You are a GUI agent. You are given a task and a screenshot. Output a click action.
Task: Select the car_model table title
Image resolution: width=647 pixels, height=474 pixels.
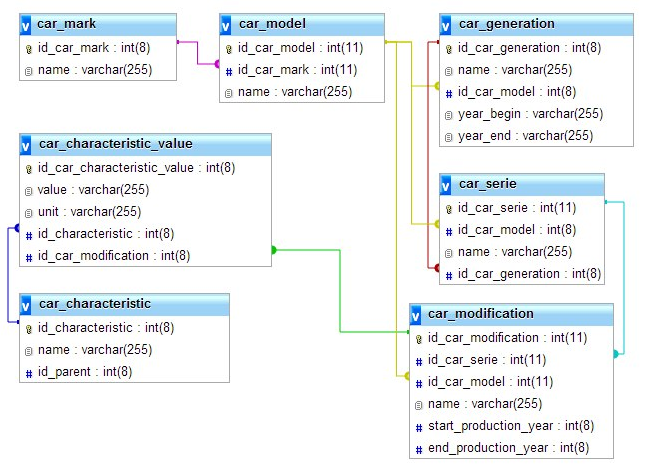coord(272,24)
